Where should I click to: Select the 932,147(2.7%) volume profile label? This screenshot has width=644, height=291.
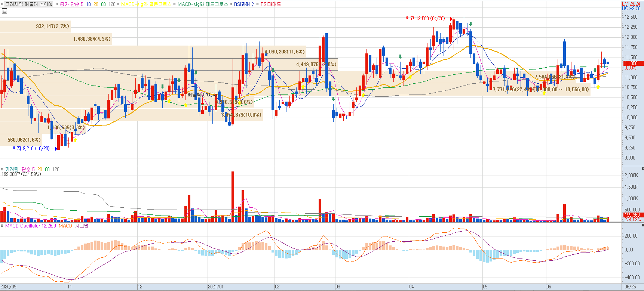tap(53, 26)
